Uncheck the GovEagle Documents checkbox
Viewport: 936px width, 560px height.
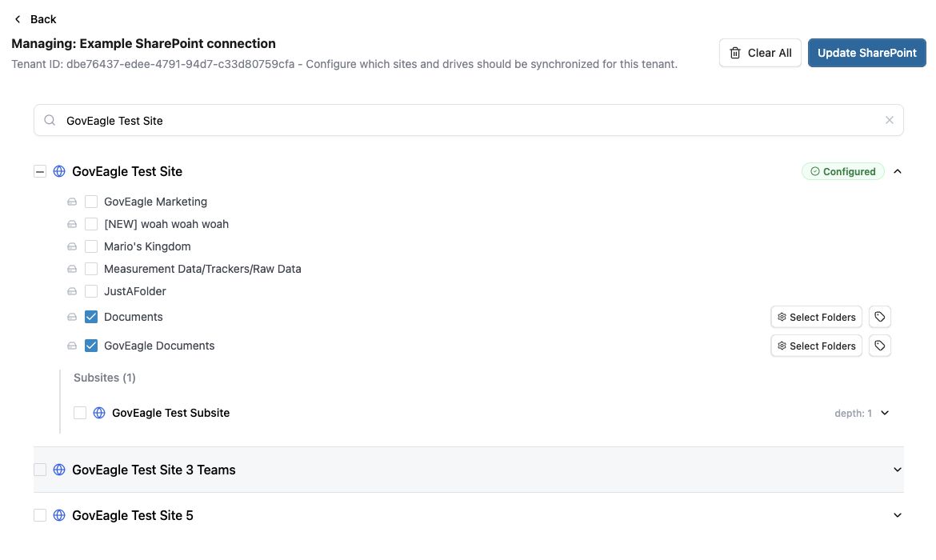point(90,346)
